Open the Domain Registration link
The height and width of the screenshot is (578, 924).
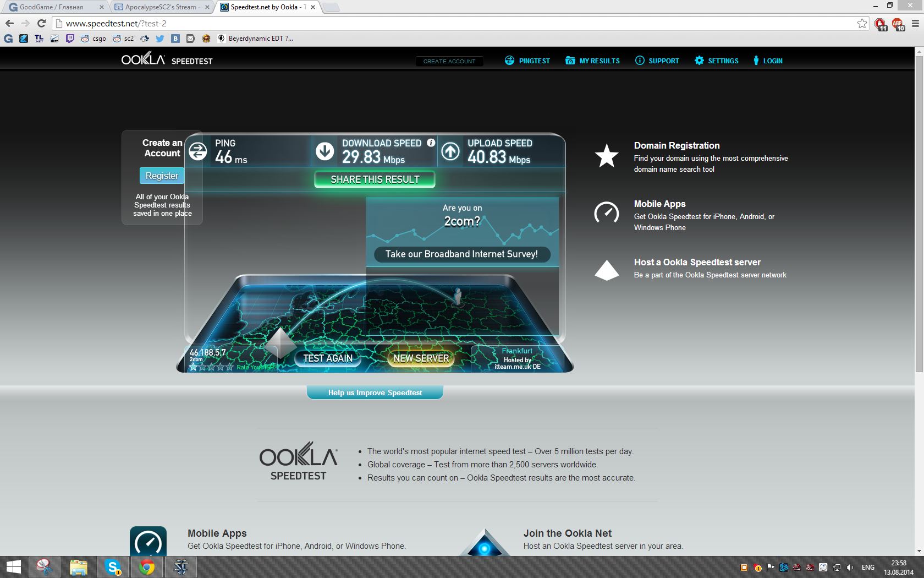[x=676, y=145]
